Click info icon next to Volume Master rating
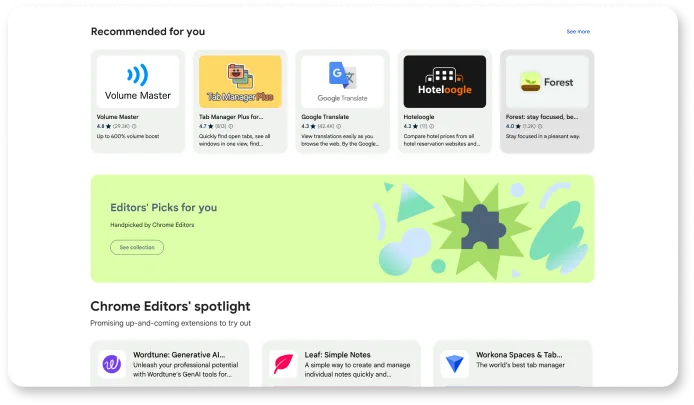This screenshot has height=405, width=694. (x=134, y=127)
